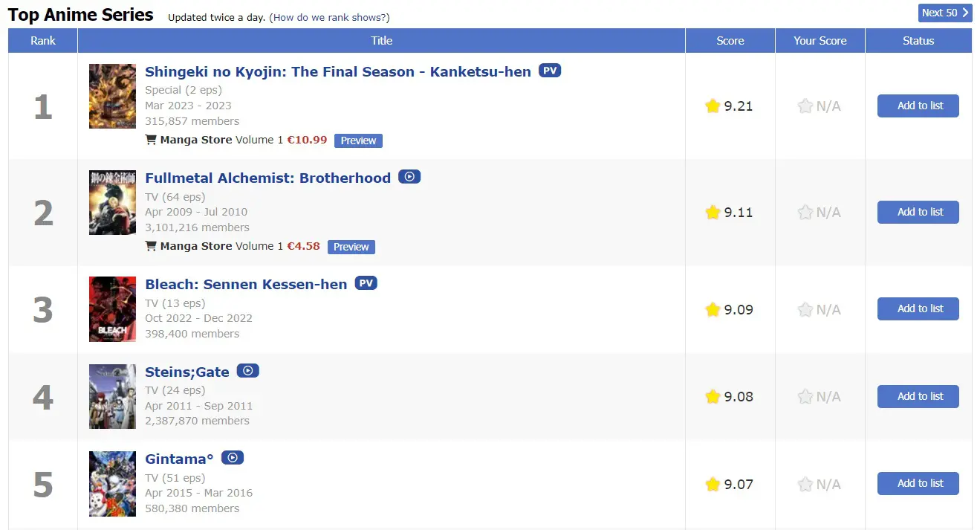
Task: Click PV badge for Bleach: Sennen Kessen-hen
Action: coord(366,283)
